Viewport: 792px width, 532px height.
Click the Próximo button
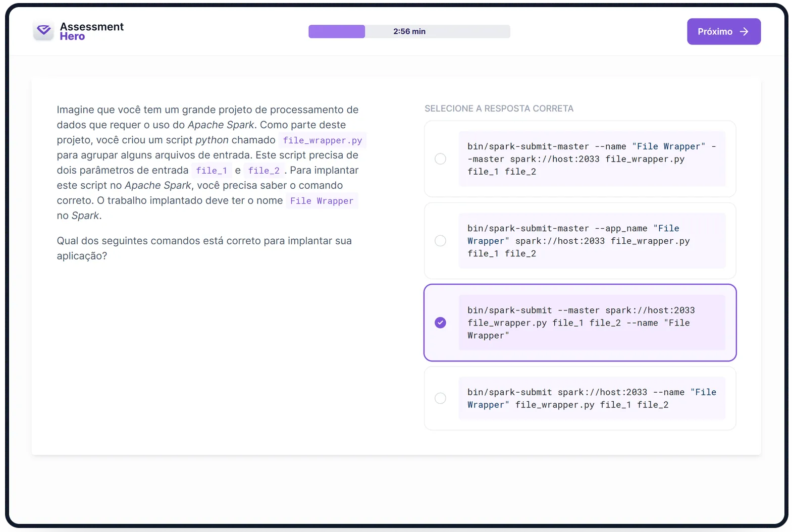pyautogui.click(x=723, y=31)
